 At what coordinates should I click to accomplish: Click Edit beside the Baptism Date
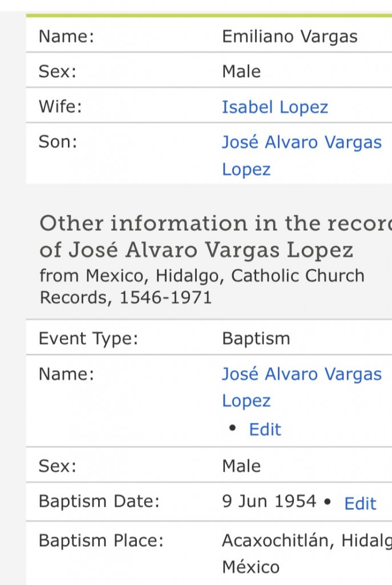pyautogui.click(x=360, y=503)
